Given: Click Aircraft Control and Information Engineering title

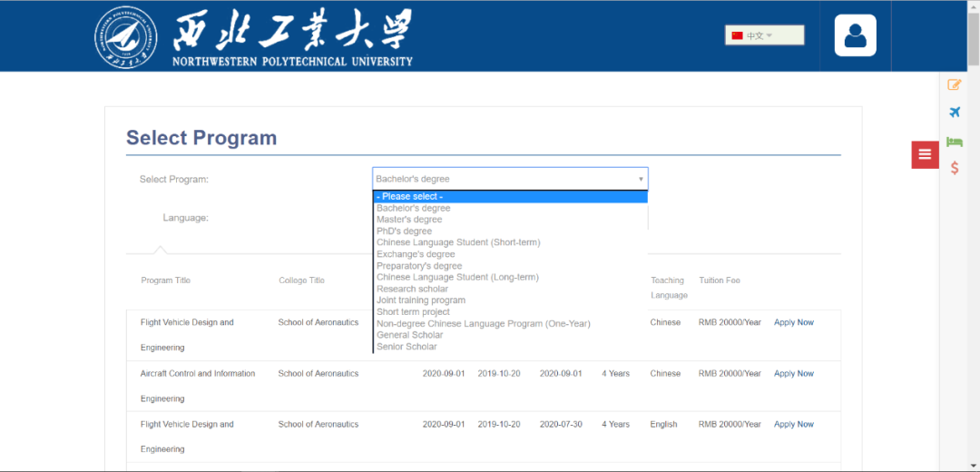Looking at the screenshot, I should click(198, 386).
